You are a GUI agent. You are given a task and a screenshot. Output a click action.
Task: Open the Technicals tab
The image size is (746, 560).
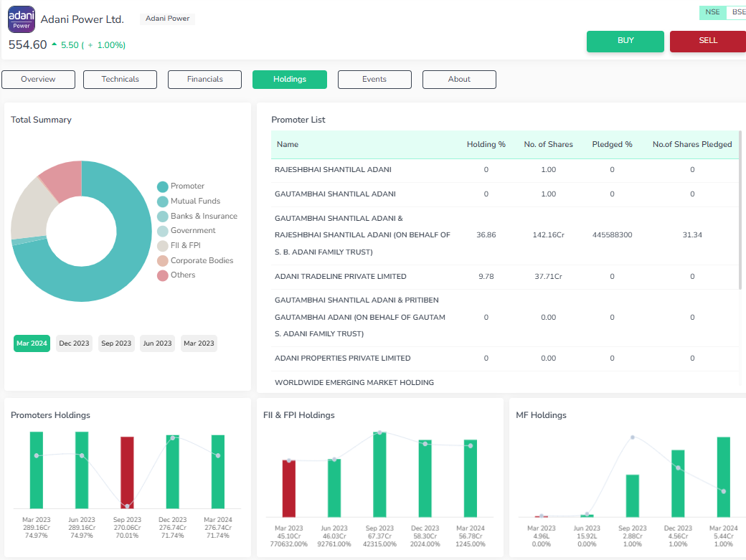120,80
